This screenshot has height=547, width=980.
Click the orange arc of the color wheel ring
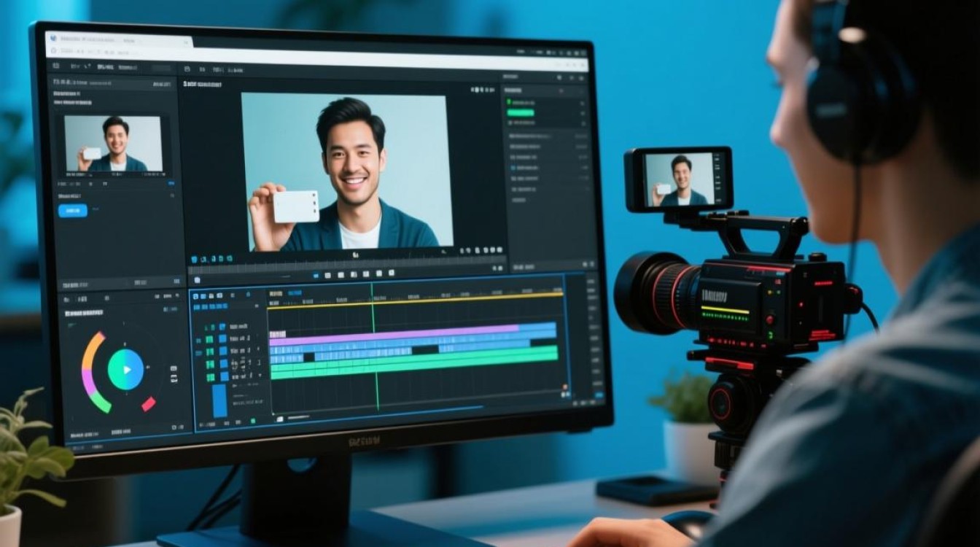91,349
